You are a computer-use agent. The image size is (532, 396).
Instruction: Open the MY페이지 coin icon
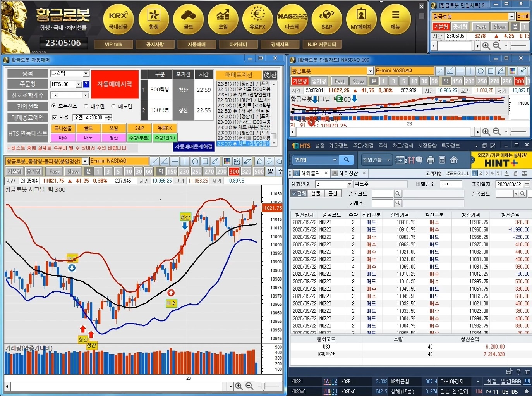(x=361, y=19)
